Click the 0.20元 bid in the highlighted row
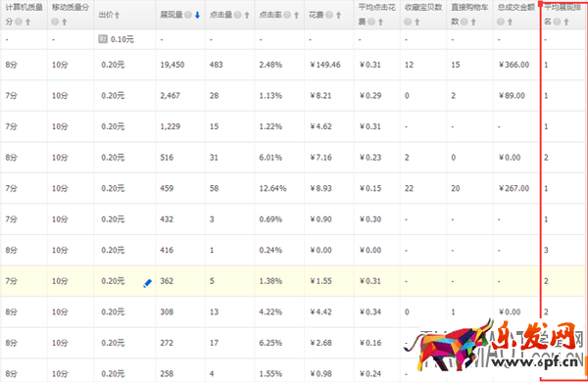This screenshot has width=588, height=382. pyautogui.click(x=113, y=281)
